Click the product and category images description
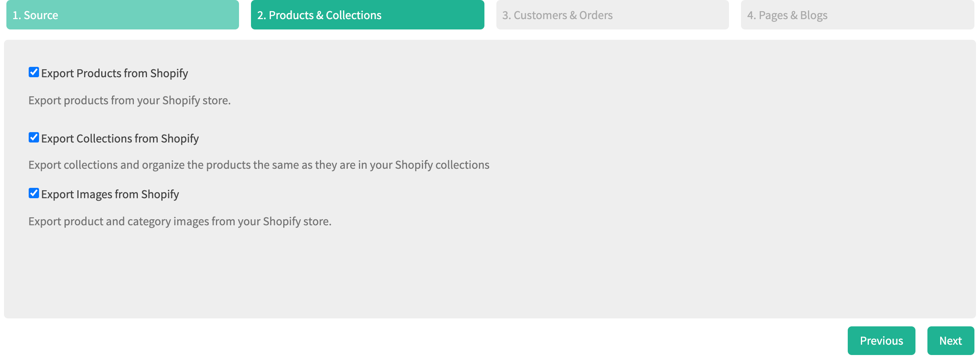980x359 pixels. click(x=180, y=221)
